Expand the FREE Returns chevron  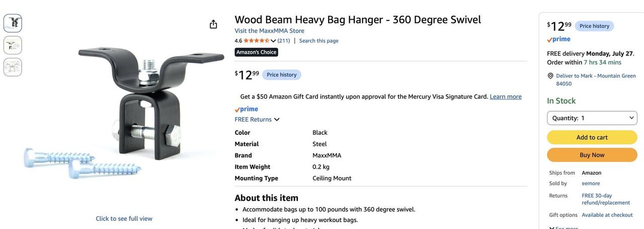click(x=277, y=119)
